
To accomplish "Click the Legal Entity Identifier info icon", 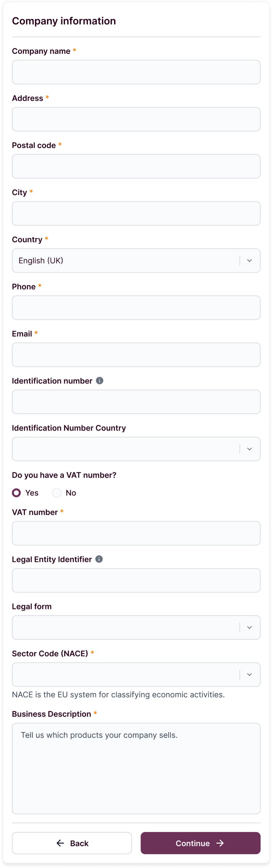I will pyautogui.click(x=99, y=559).
